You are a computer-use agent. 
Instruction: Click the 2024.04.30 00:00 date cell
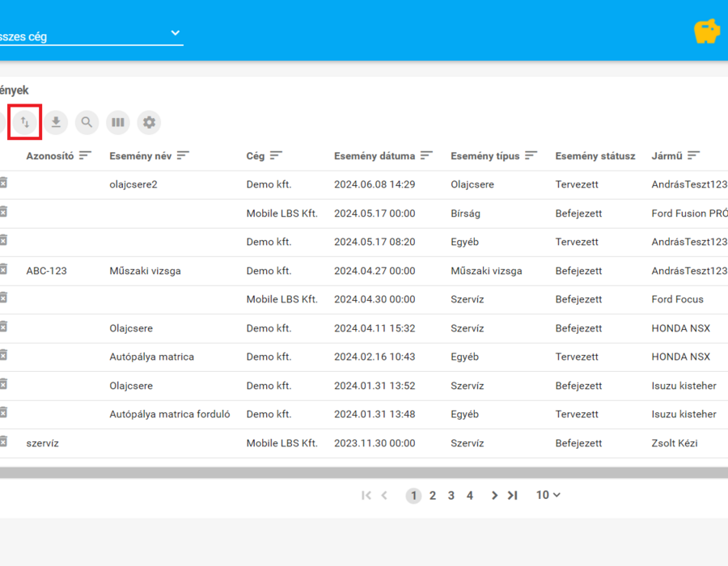(375, 299)
